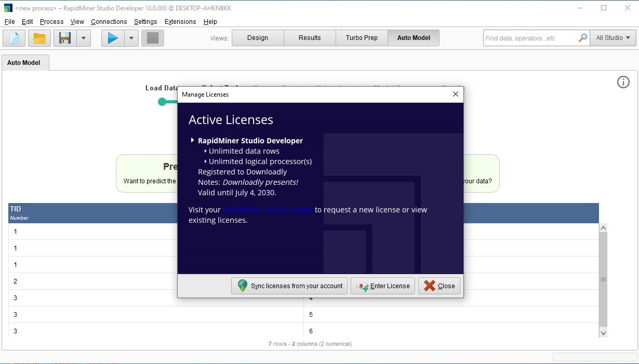The height and width of the screenshot is (364, 639).
Task: Expand the RapidMiner Studio Developer license entry
Action: point(193,141)
